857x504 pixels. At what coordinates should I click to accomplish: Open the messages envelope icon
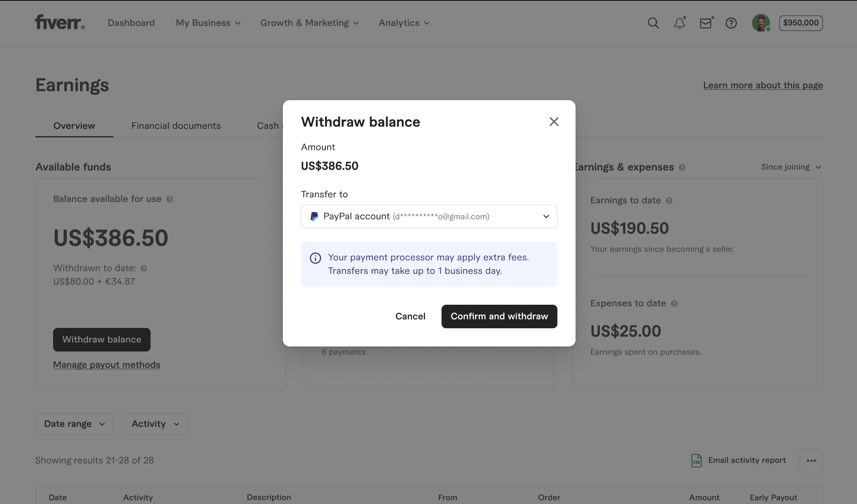[x=705, y=23]
